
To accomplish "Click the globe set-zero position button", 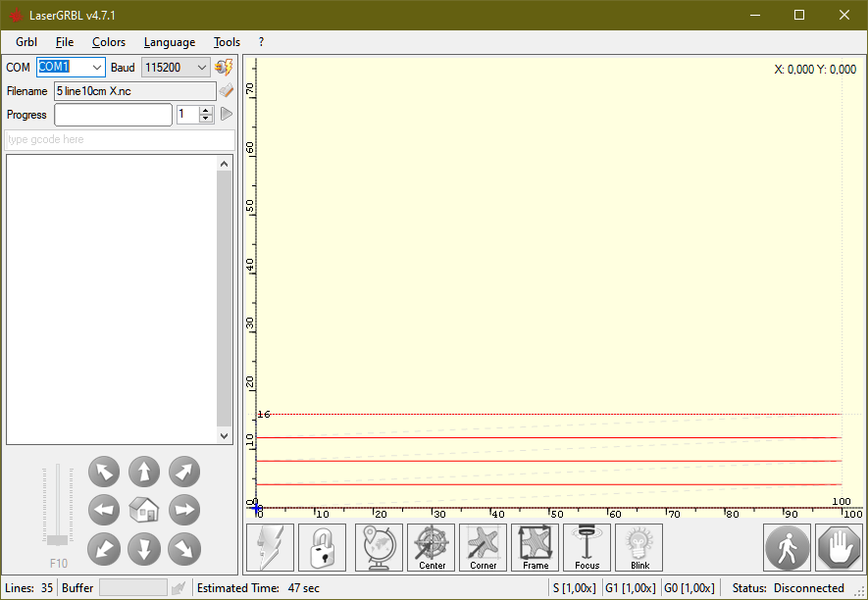I will click(379, 547).
